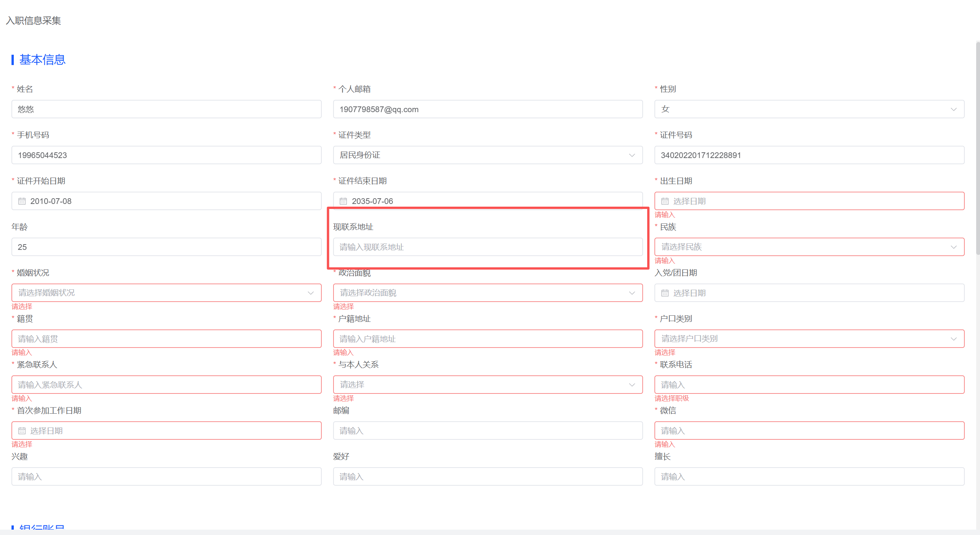The image size is (980, 535).
Task: Click calendar icon in 证件结束日期 field
Action: 344,201
